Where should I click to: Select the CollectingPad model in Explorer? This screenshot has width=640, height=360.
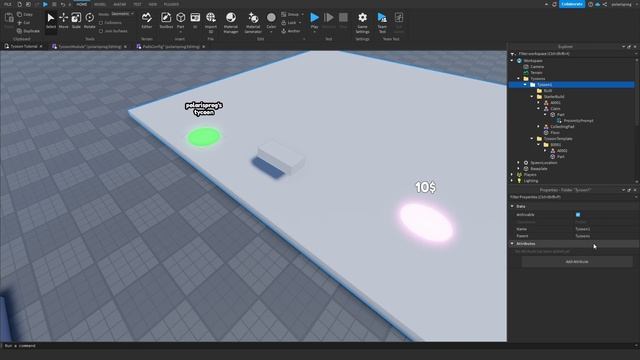tap(562, 127)
